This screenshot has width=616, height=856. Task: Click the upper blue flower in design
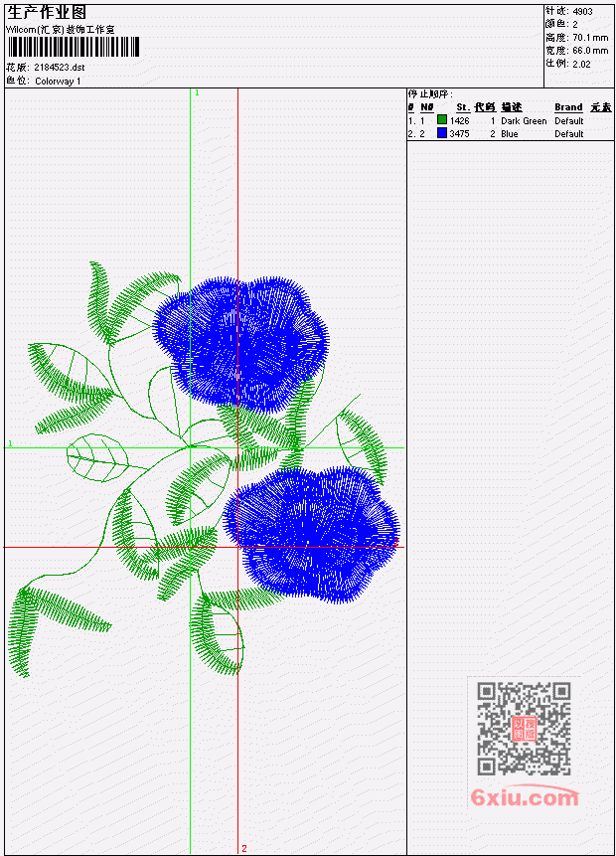tap(240, 344)
